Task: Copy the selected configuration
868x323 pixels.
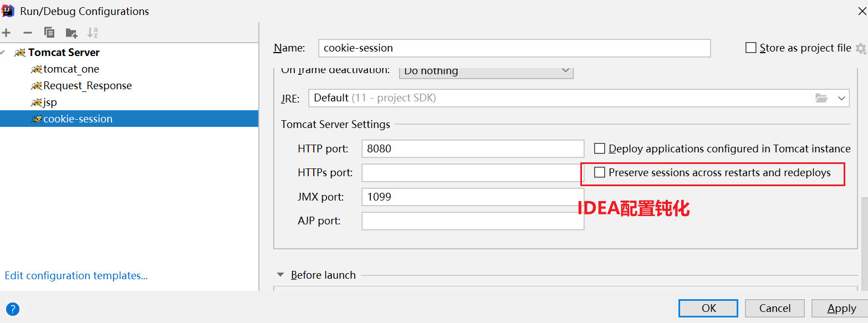Action: point(49,33)
